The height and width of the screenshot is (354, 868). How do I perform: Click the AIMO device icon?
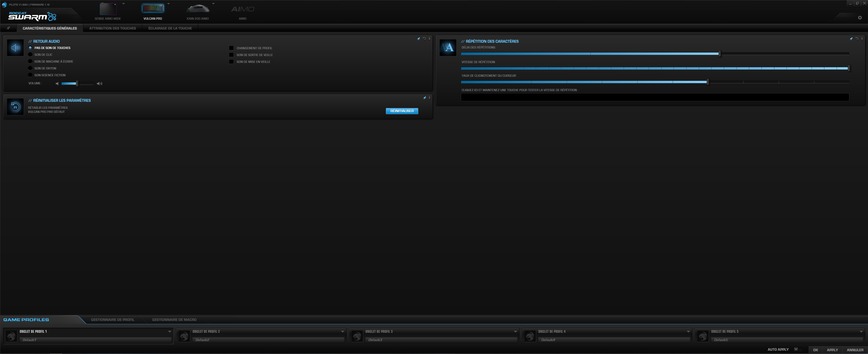[243, 9]
